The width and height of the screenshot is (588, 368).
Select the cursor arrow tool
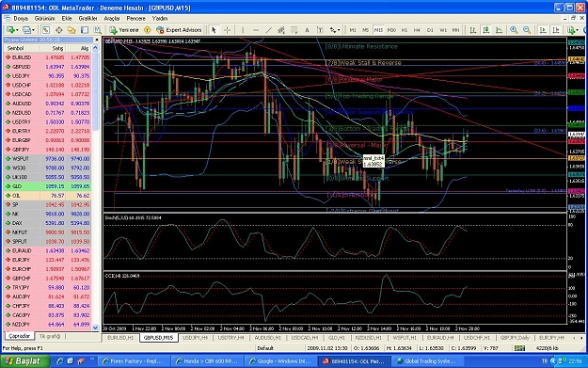pyautogui.click(x=214, y=30)
